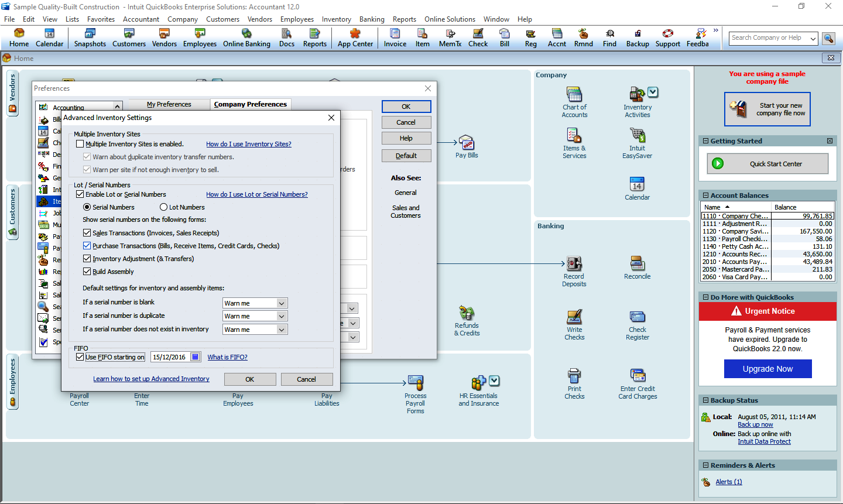Switch to My Preferences tab
Viewport: 843px width, 504px height.
click(169, 104)
